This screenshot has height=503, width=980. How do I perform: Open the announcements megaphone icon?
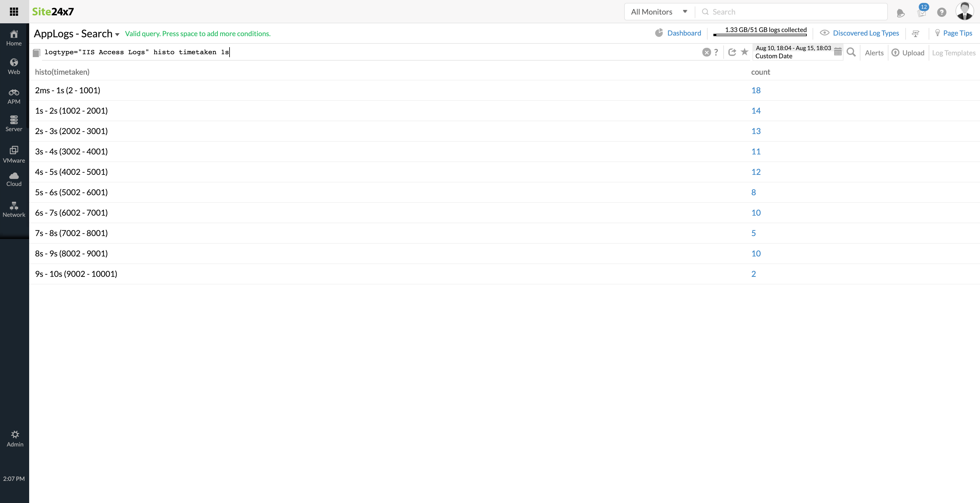click(x=900, y=13)
